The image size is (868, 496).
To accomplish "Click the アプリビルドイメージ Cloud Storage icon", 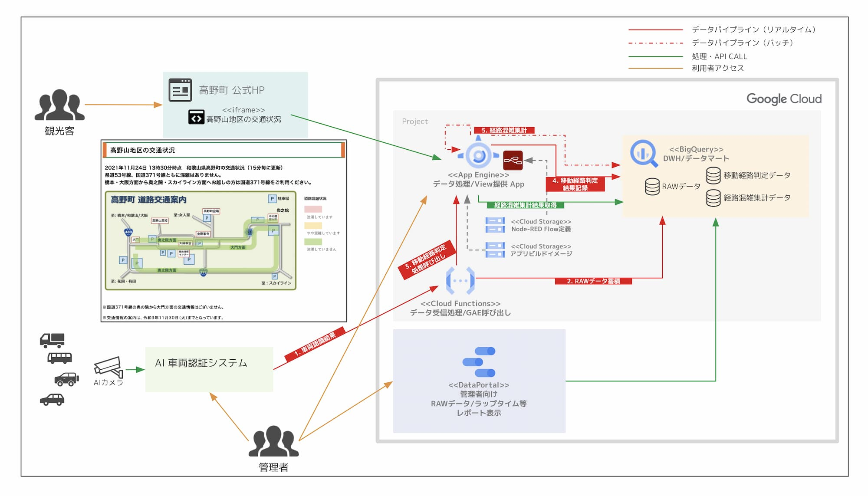I will tap(495, 250).
